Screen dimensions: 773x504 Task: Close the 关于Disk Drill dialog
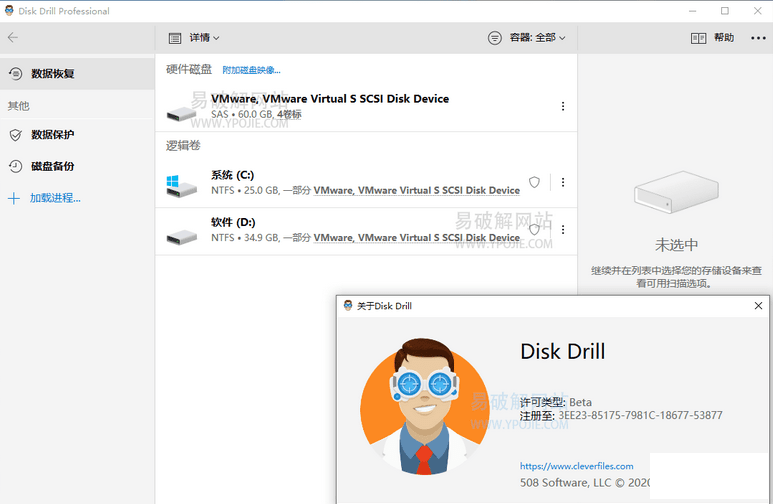[x=758, y=306]
